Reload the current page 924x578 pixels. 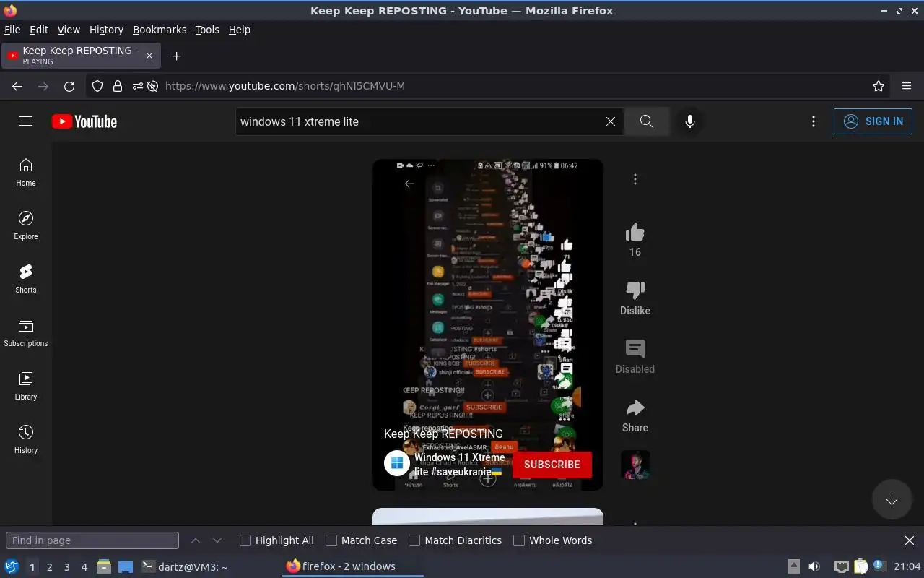69,86
